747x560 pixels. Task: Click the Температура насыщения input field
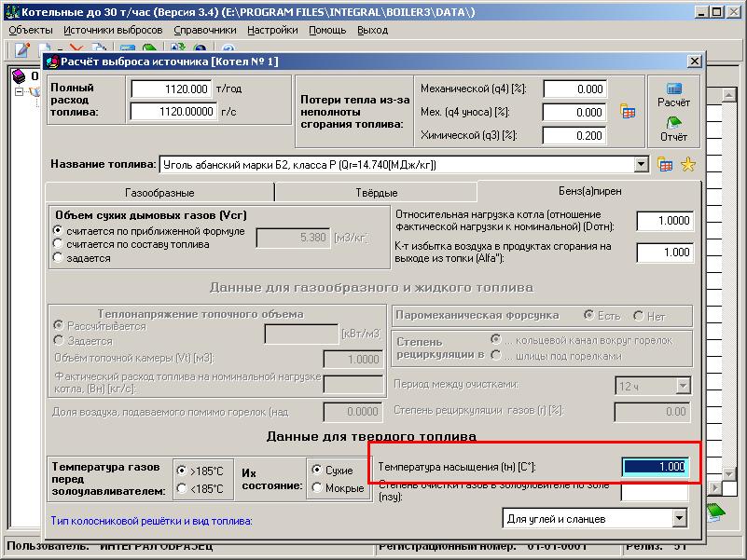656,467
